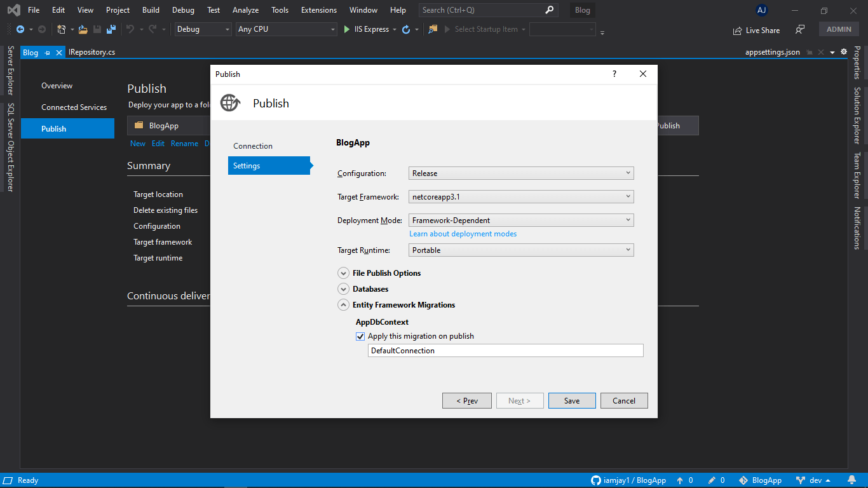Click the Save button

coord(572,401)
